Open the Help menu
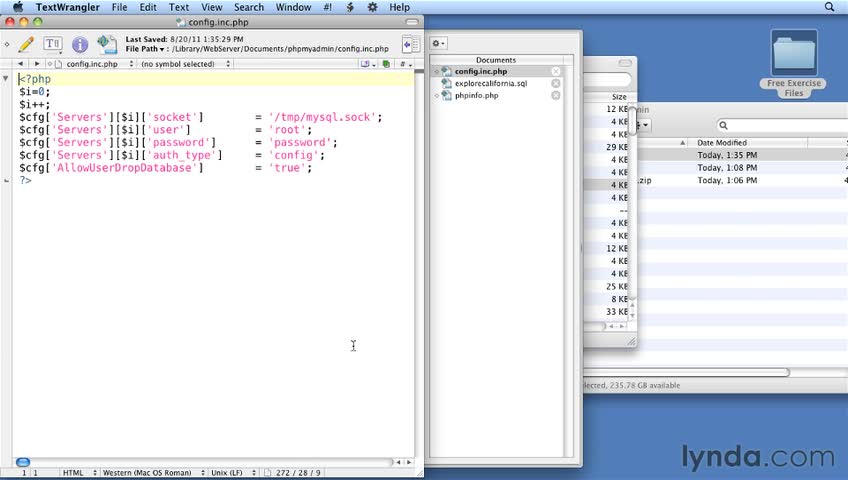The height and width of the screenshot is (480, 848). [x=399, y=7]
